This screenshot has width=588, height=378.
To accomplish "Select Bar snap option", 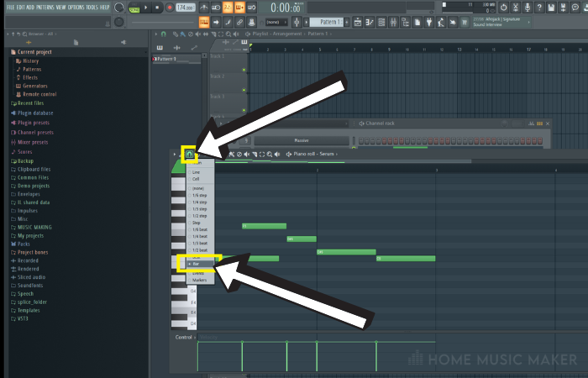I will [201, 264].
